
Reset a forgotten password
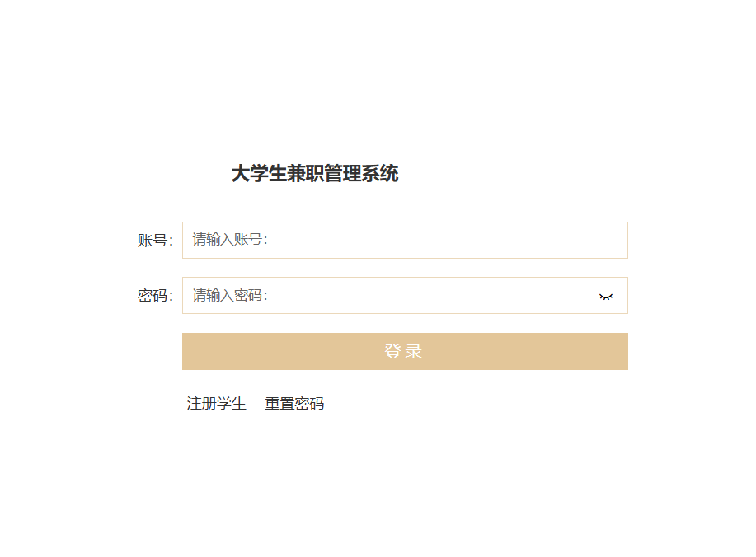pos(294,404)
